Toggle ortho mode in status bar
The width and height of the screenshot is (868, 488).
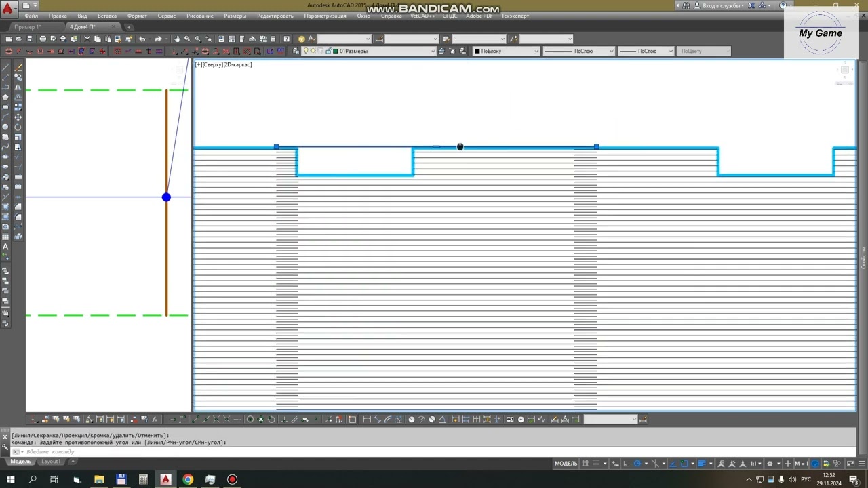627,464
